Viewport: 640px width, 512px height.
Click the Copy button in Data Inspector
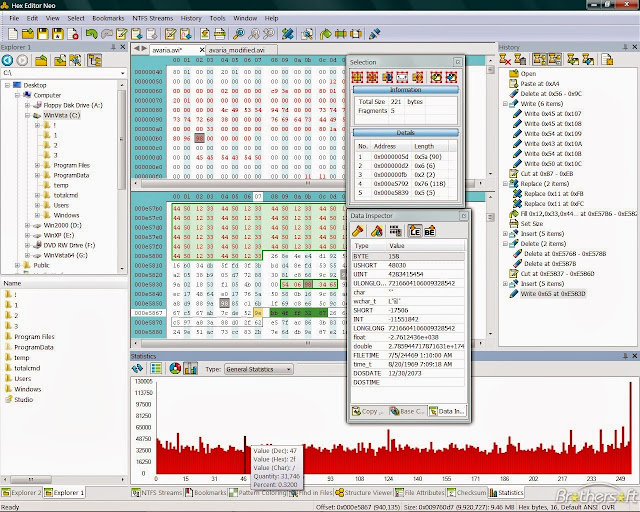tap(368, 411)
